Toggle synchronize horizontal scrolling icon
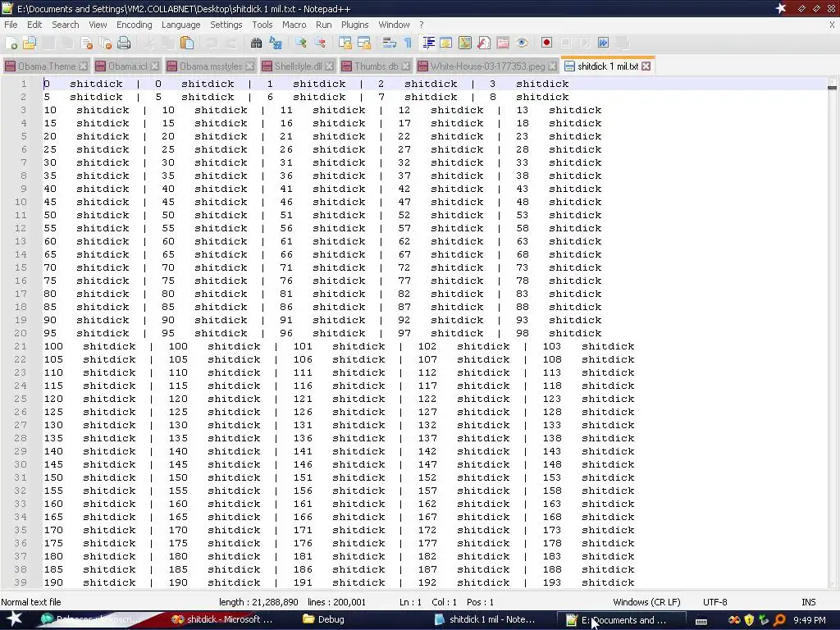 click(x=364, y=43)
